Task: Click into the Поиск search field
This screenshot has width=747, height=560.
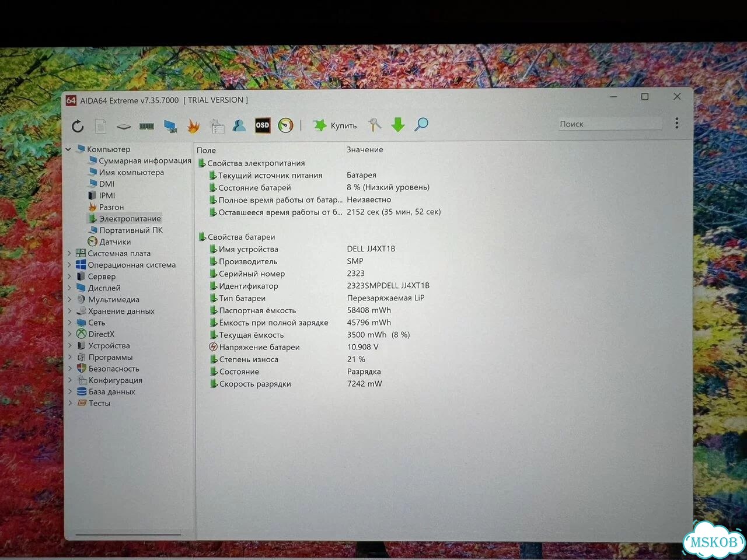Action: click(610, 124)
